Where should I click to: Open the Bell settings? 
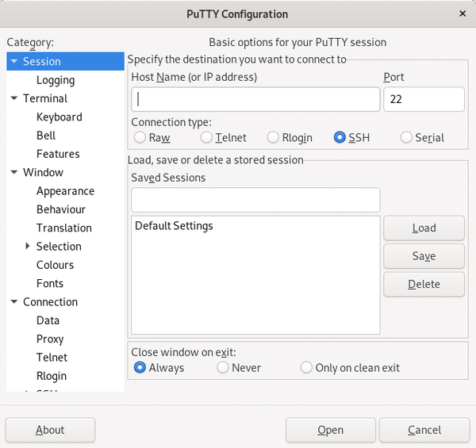click(x=46, y=136)
